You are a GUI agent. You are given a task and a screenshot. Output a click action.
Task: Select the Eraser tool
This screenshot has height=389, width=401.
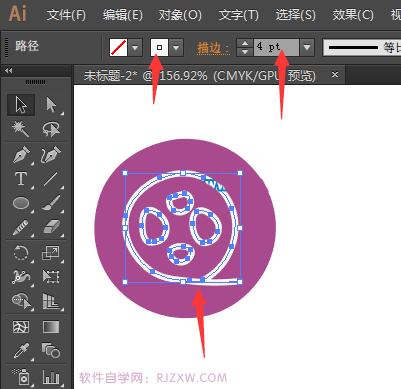pyautogui.click(x=51, y=227)
